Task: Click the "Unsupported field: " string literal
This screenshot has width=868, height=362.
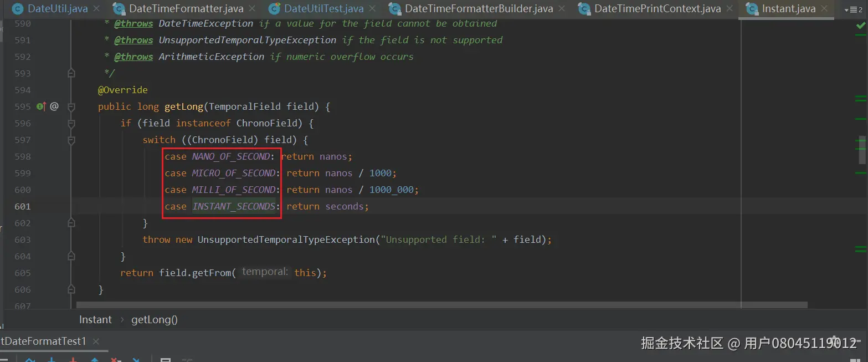Action: 438,239
